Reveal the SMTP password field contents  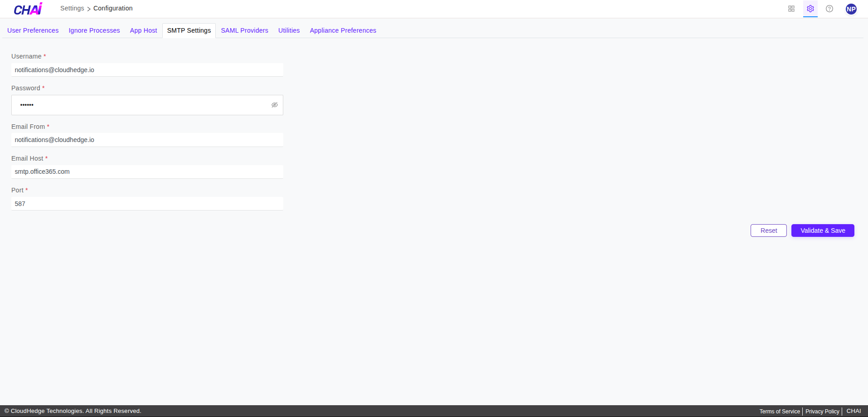[275, 105]
